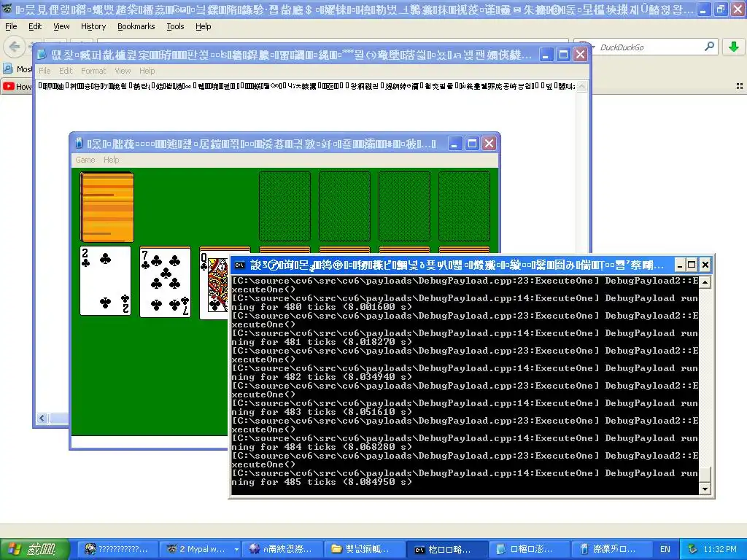Click the console vertical scrollbar thumb
747x560 pixels.
pos(705,475)
